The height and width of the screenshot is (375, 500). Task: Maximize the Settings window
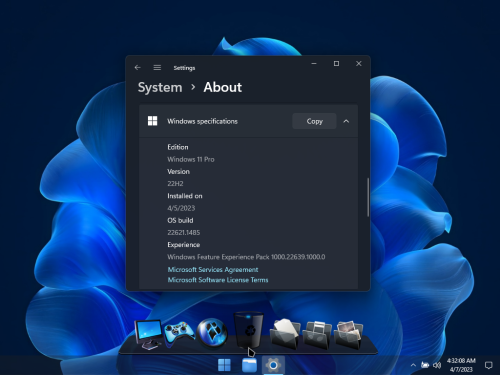336,63
